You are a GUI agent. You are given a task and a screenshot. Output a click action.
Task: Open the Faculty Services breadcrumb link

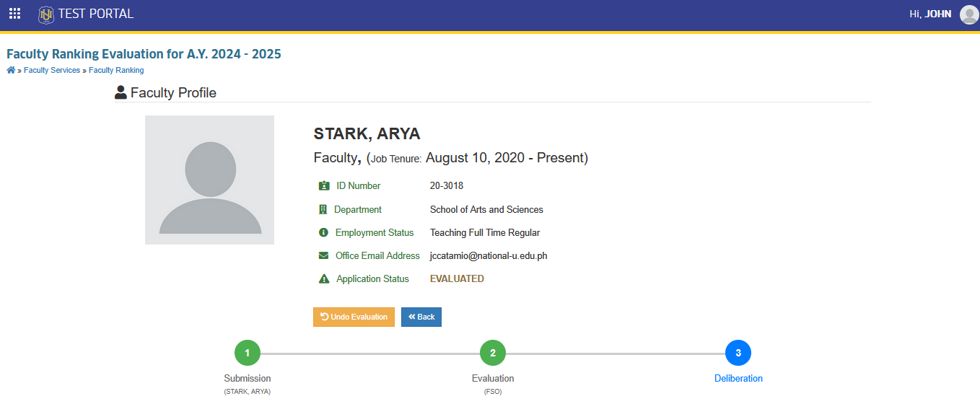(x=52, y=70)
